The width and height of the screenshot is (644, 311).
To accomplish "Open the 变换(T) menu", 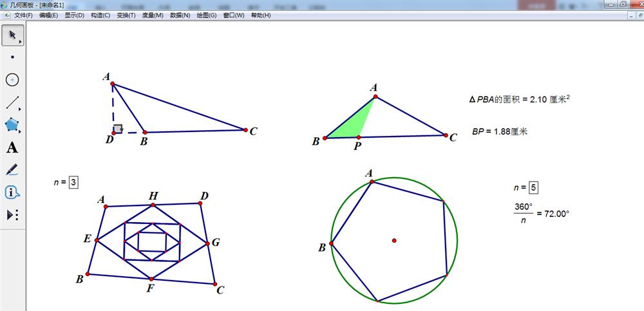I will tap(126, 15).
